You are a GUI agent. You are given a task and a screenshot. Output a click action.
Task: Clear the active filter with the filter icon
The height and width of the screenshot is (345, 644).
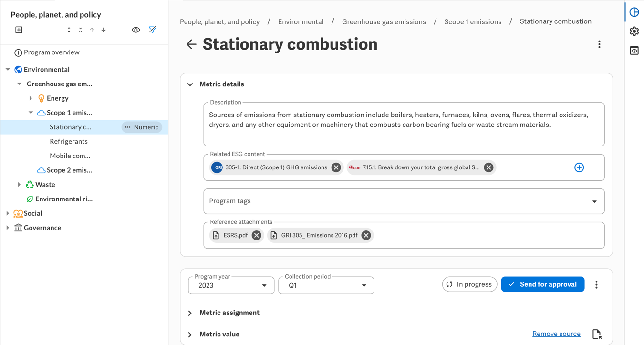click(x=152, y=30)
